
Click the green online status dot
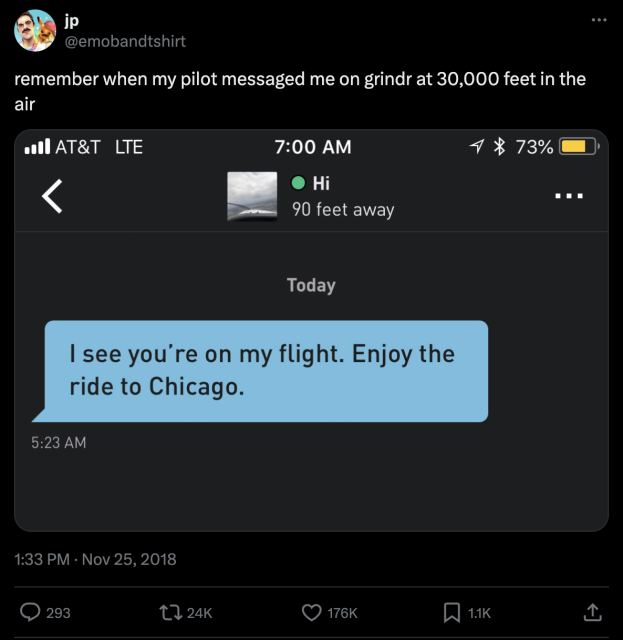click(298, 183)
